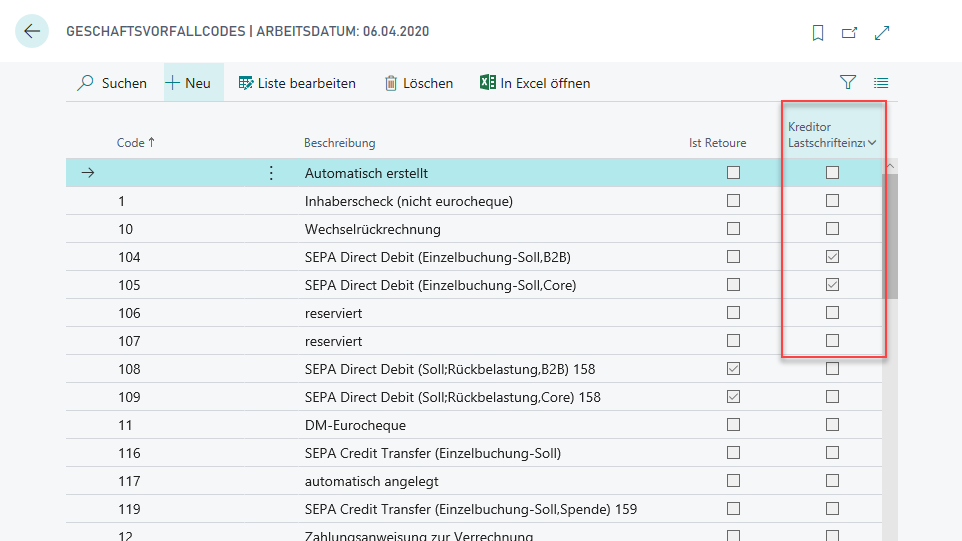Click SEPA Credit Transfer (Einzelbuchung-Soll) cell
Image resolution: width=962 pixels, height=541 pixels.
[x=433, y=453]
